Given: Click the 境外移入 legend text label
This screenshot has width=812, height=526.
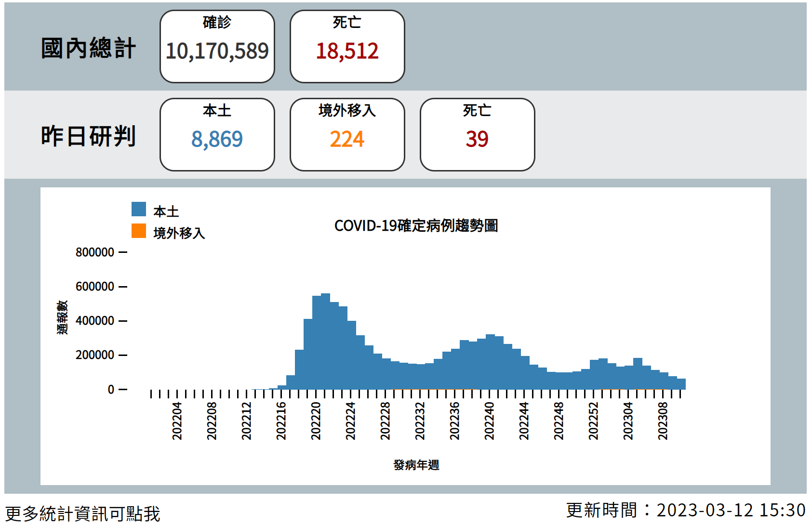Looking at the screenshot, I should (x=179, y=233).
